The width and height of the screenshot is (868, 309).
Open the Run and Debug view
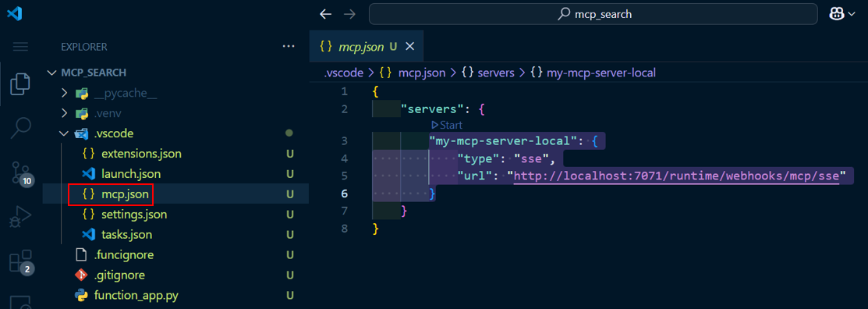click(x=20, y=217)
